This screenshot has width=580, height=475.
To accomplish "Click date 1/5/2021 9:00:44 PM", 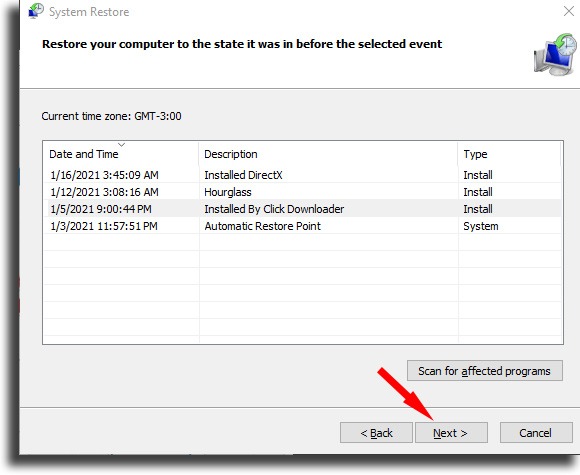I will [x=101, y=209].
